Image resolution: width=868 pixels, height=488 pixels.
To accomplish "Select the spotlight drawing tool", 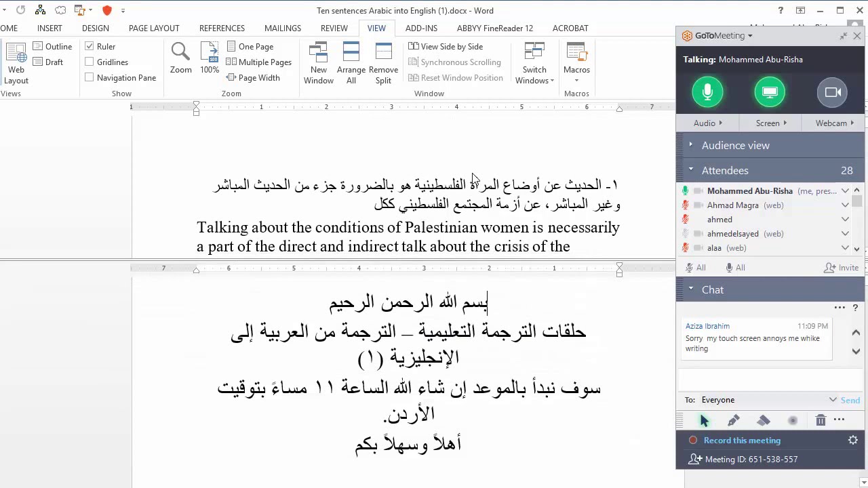I will click(793, 421).
